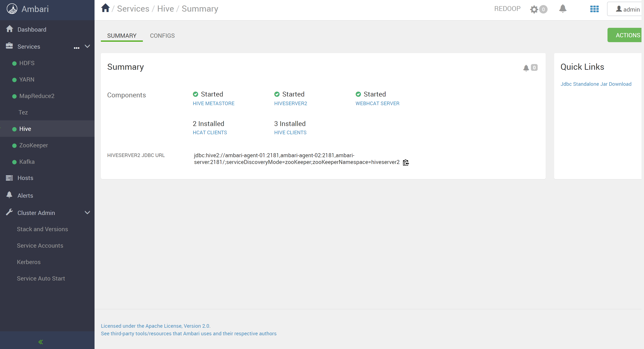Click the Summary alerts bell badge
The image size is (644, 349).
pos(530,68)
